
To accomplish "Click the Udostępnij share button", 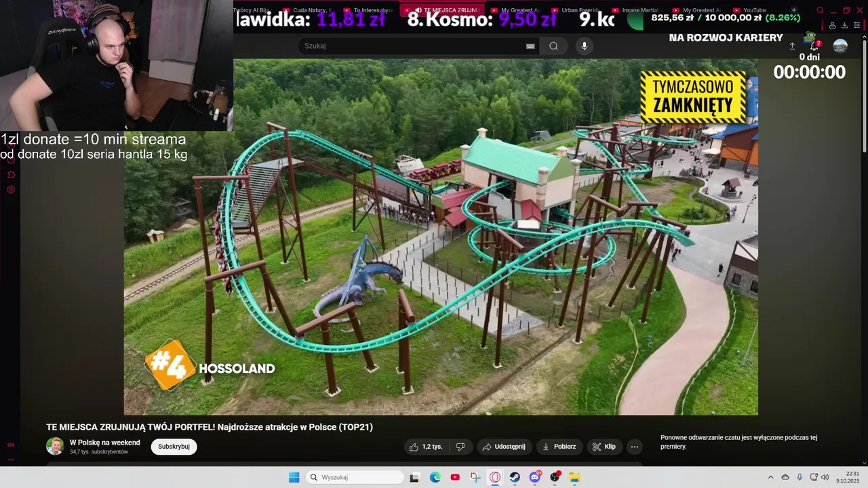I will (x=503, y=447).
